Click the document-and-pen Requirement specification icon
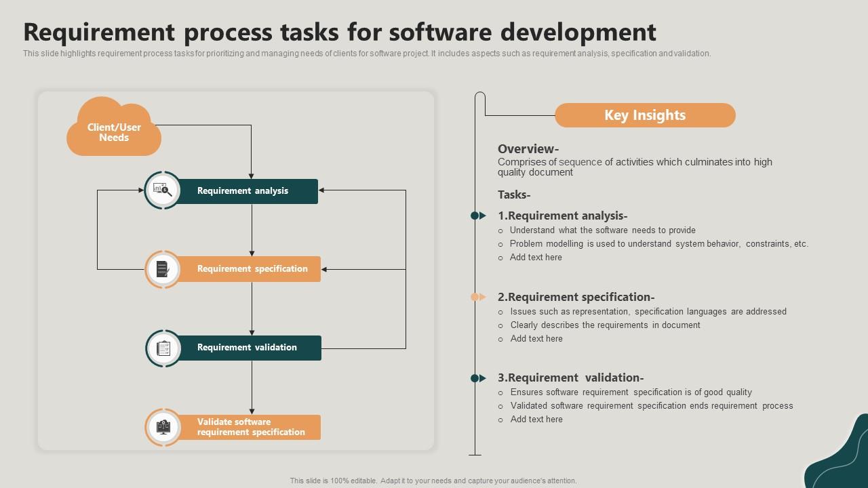 pyautogui.click(x=162, y=268)
